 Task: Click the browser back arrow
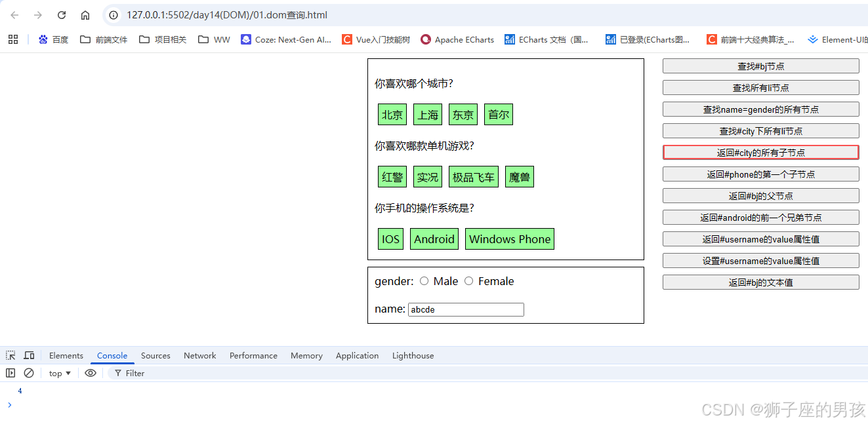pyautogui.click(x=14, y=15)
